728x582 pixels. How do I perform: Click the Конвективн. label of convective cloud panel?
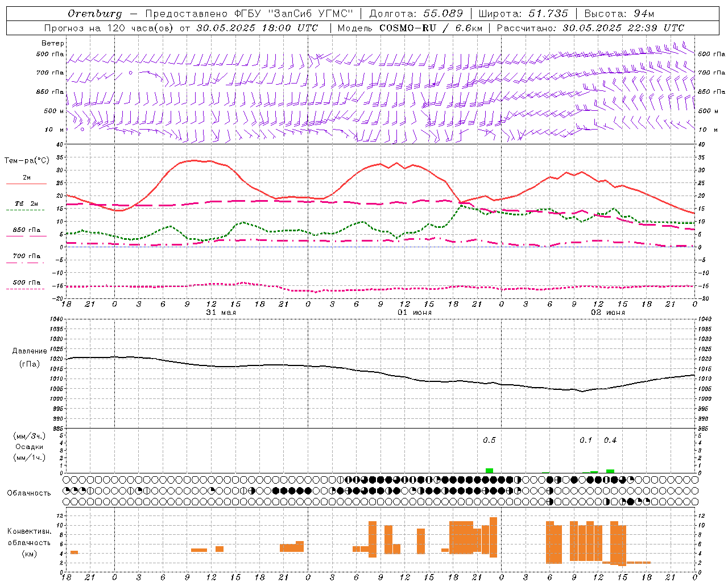[30, 531]
